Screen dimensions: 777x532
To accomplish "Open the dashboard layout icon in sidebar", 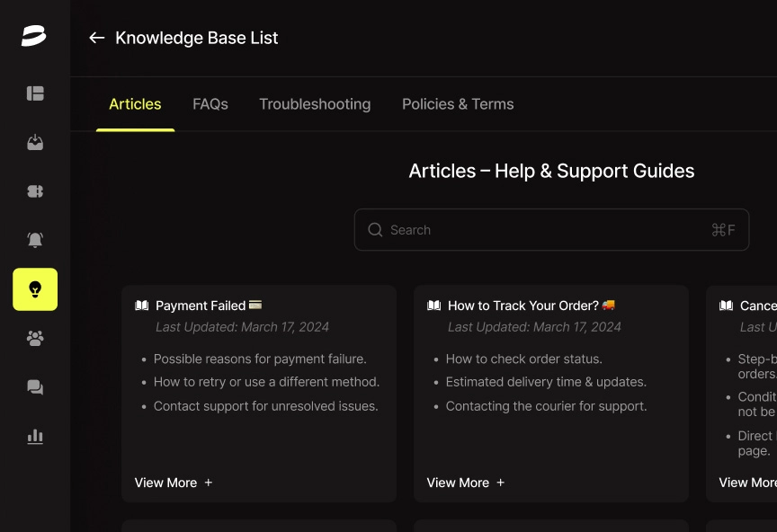I will click(35, 93).
